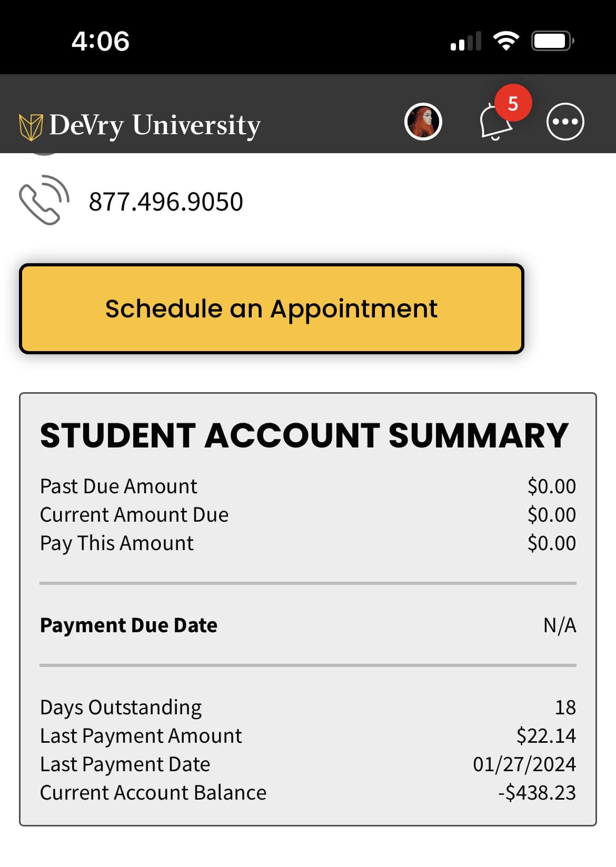
Task: Open the notifications bell icon
Action: (495, 122)
